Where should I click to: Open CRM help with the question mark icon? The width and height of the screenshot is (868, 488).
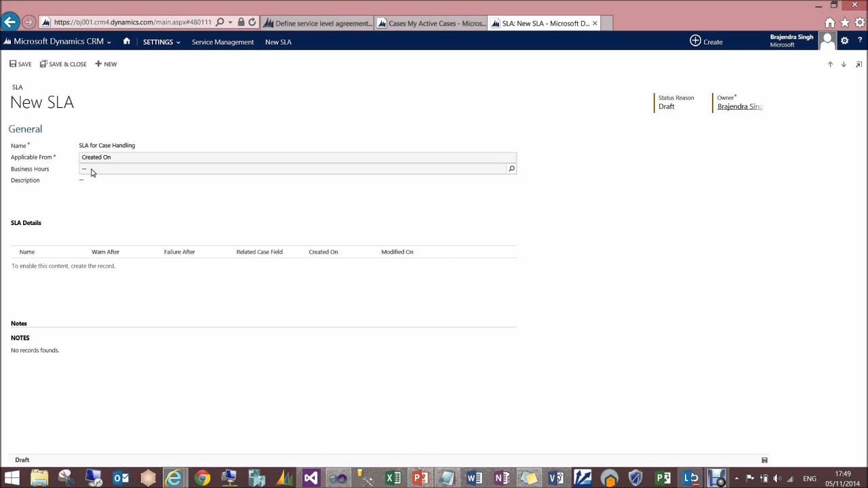tap(860, 41)
